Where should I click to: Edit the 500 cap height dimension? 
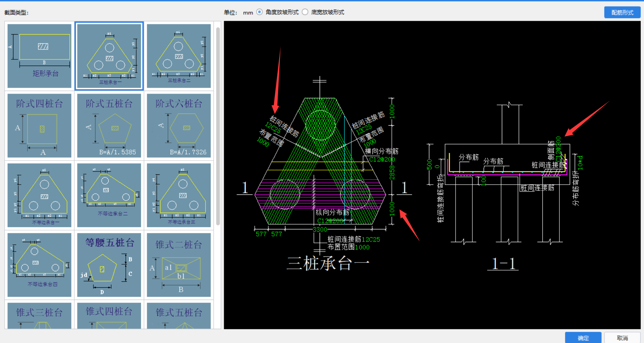(x=429, y=164)
